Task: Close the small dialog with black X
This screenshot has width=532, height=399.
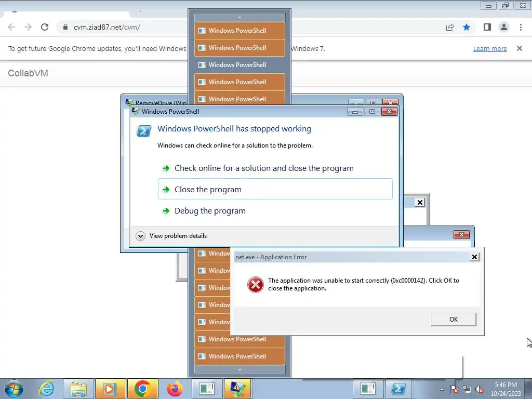Action: click(420, 202)
